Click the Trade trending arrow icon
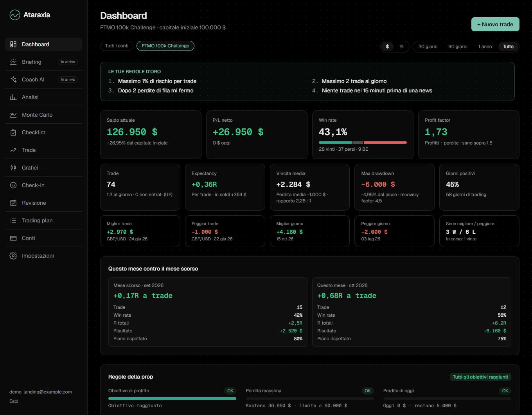 click(13, 150)
